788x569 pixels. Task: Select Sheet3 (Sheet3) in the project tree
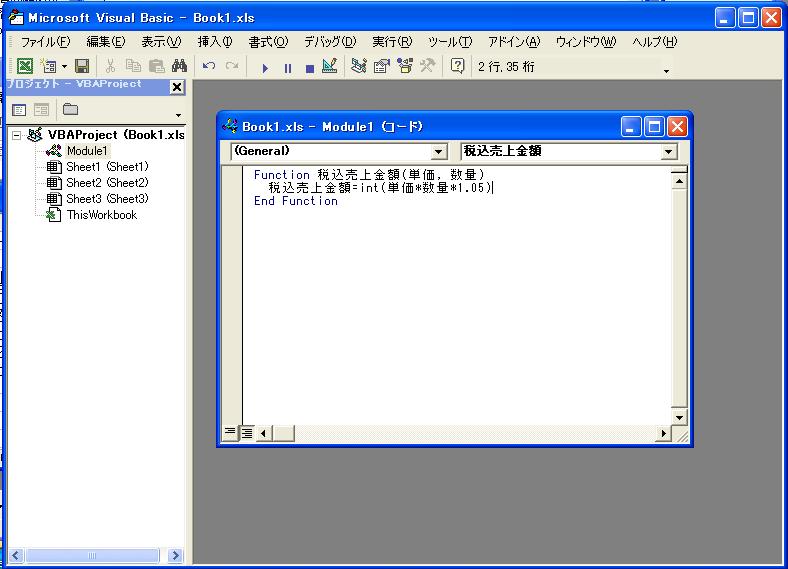(x=108, y=199)
